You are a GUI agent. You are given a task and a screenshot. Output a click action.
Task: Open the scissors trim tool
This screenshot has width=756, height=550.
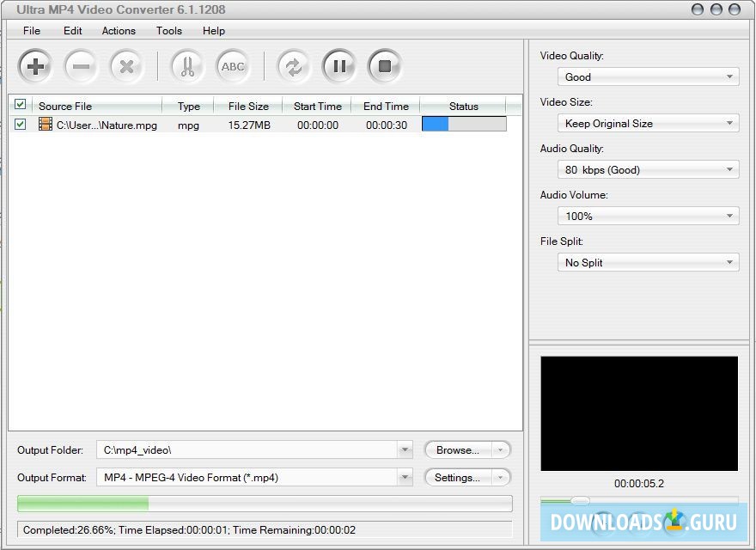[x=187, y=66]
